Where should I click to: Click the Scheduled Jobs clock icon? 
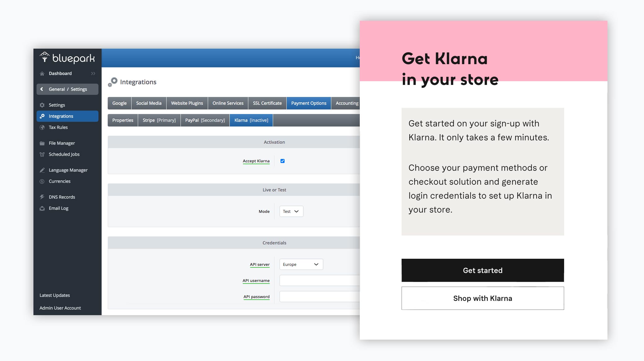point(43,154)
